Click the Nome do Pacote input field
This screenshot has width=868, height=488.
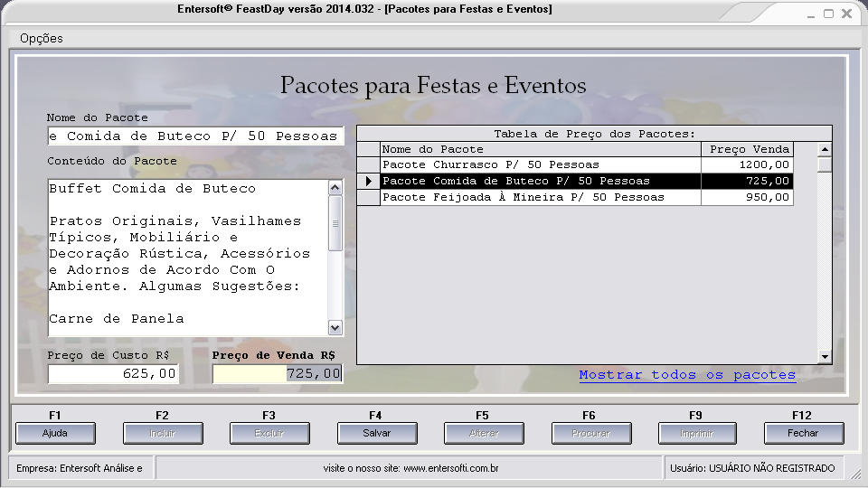pos(195,136)
